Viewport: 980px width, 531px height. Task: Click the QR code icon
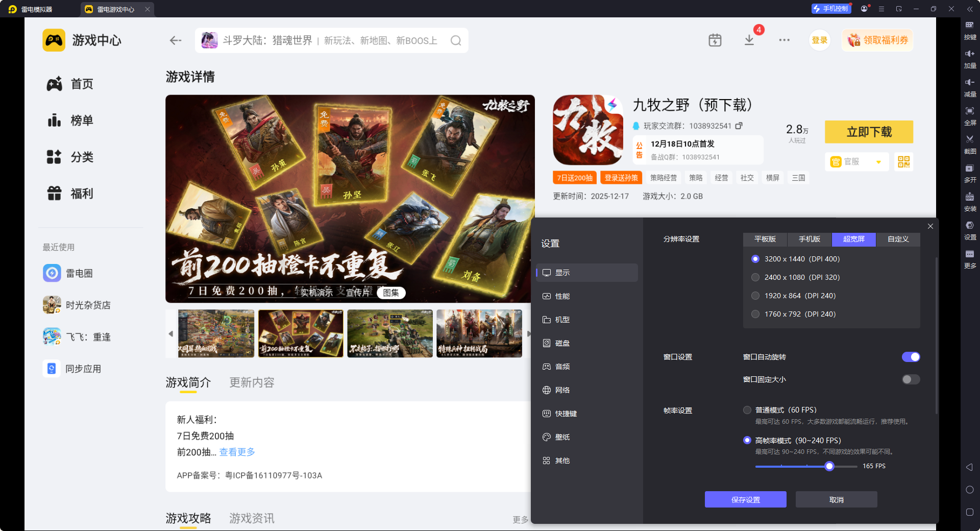[903, 162]
